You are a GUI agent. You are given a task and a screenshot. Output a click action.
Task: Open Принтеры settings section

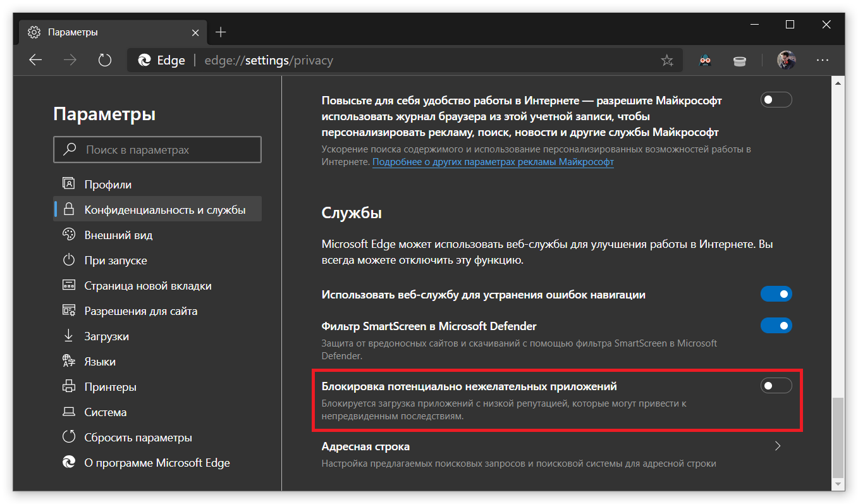(x=157, y=387)
